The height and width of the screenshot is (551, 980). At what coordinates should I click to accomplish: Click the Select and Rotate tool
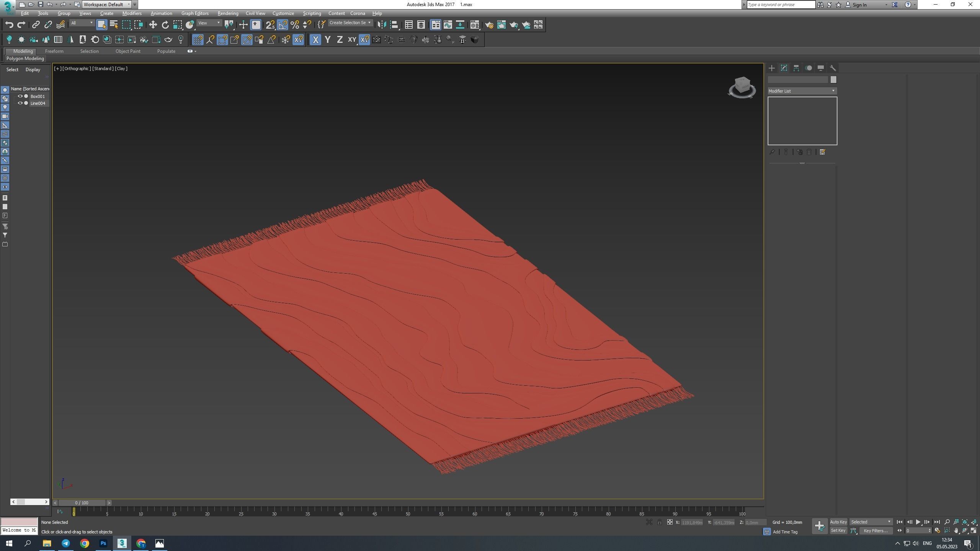[165, 25]
